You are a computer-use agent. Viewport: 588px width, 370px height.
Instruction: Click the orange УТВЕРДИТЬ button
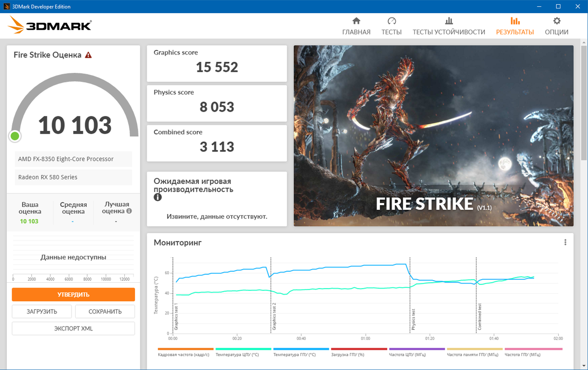tap(73, 295)
